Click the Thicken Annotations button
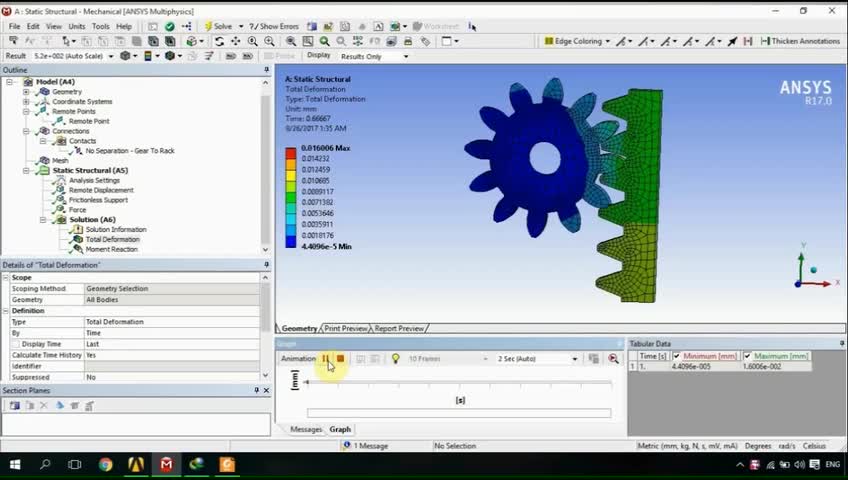The height and width of the screenshot is (480, 848). pyautogui.click(x=800, y=41)
